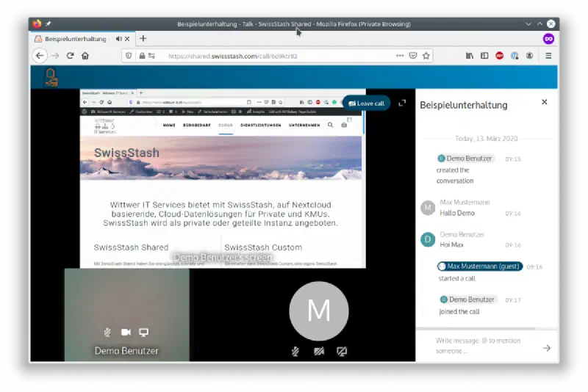
Task: Toggle Demo Benutzer's microphone mute
Action: tap(107, 332)
